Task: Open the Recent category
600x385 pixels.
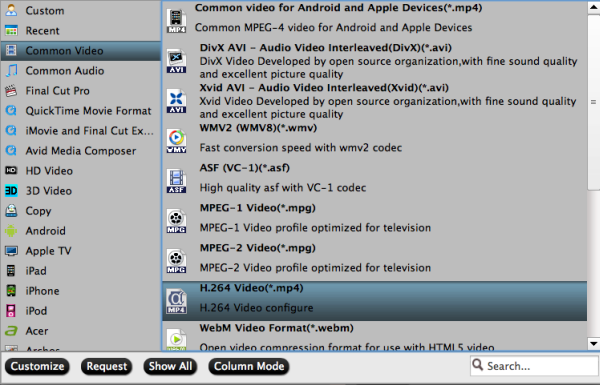Action: click(81, 31)
